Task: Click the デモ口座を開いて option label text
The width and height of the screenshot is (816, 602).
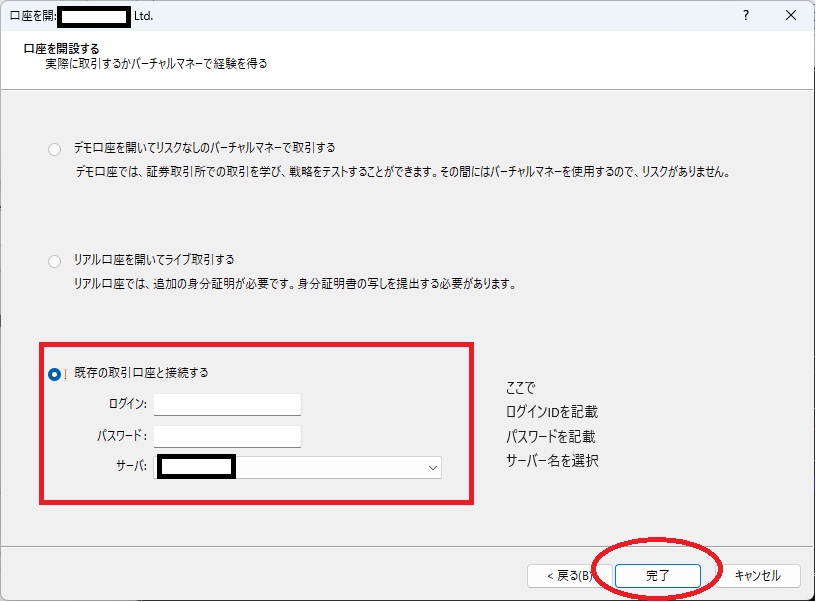Action: pos(204,148)
